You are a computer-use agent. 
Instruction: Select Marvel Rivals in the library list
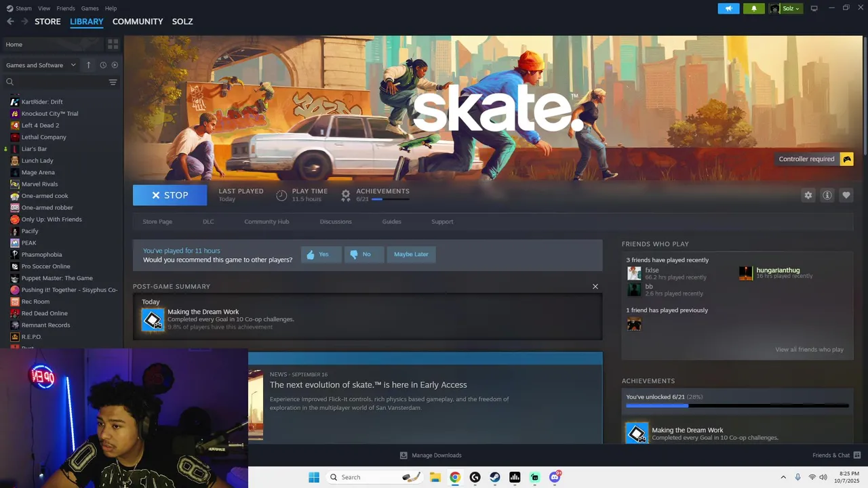(39, 184)
